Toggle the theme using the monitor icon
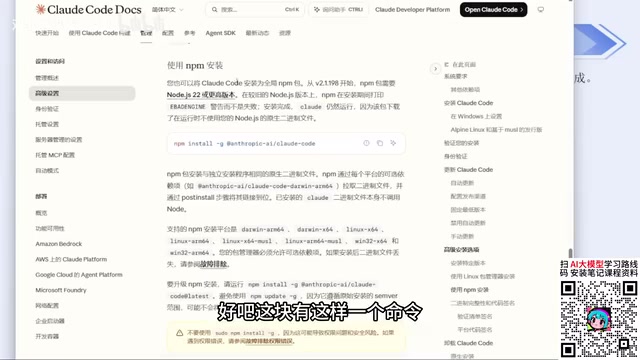Viewport: 640px width, 360px height. pos(540,9)
